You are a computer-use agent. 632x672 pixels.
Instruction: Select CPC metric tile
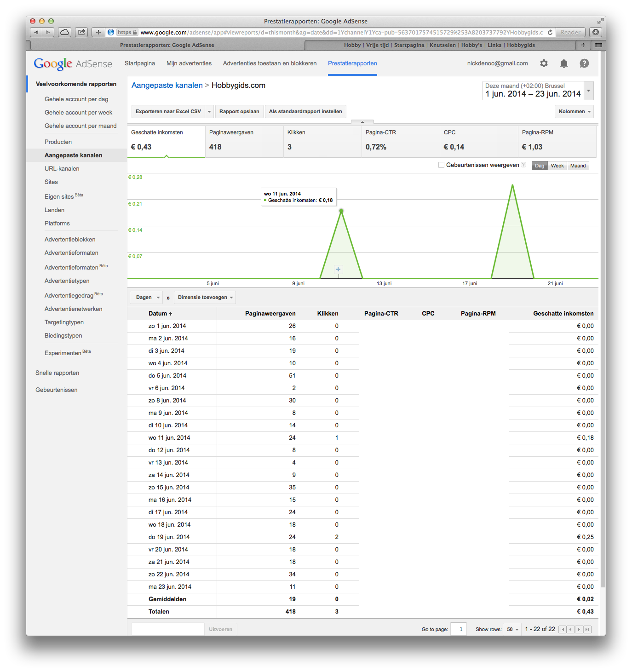click(479, 142)
